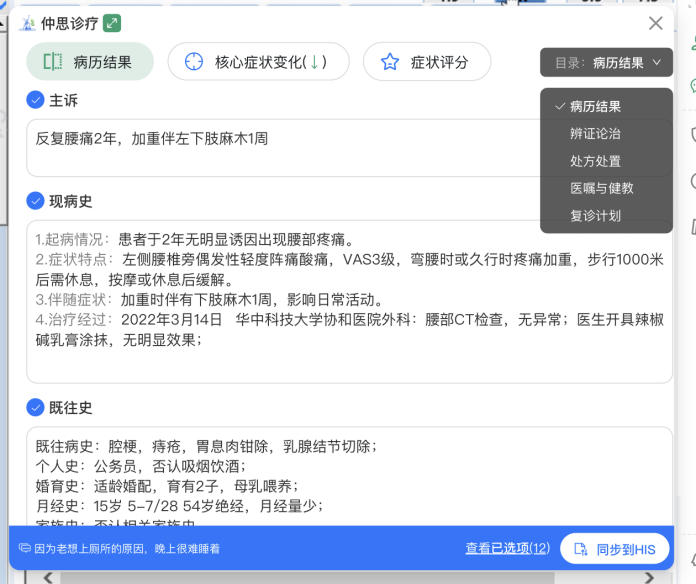Image resolution: width=696 pixels, height=584 pixels.
Task: Click the document icon in 同步到HIS button
Action: (579, 548)
